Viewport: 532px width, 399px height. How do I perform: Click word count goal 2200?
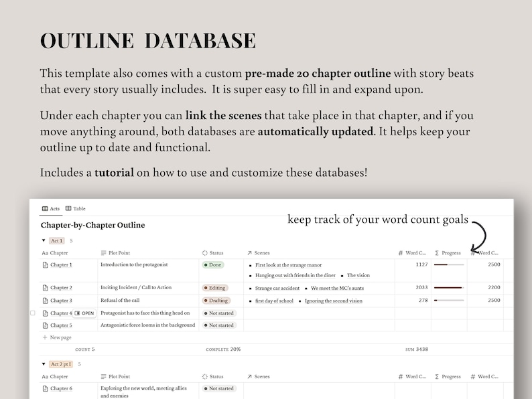[494, 287]
